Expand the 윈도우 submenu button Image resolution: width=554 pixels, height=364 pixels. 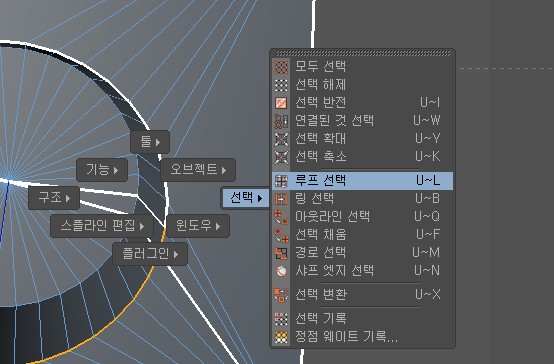198,226
